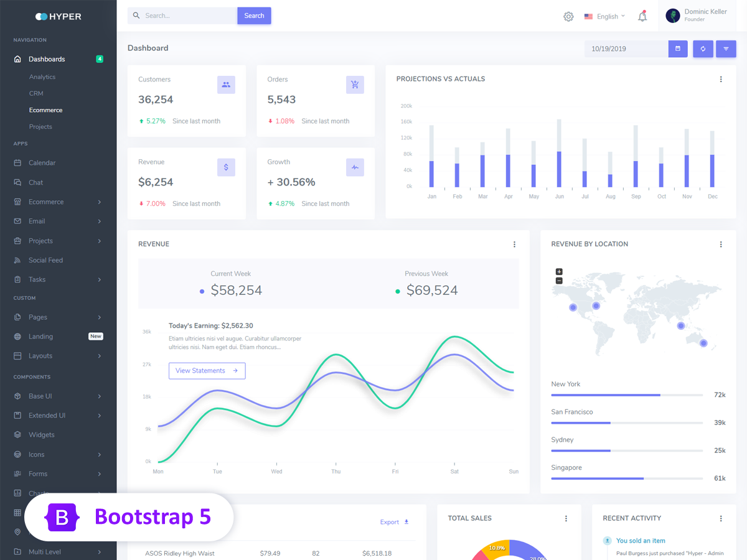
Task: Click the filter icon button
Action: pos(726,49)
